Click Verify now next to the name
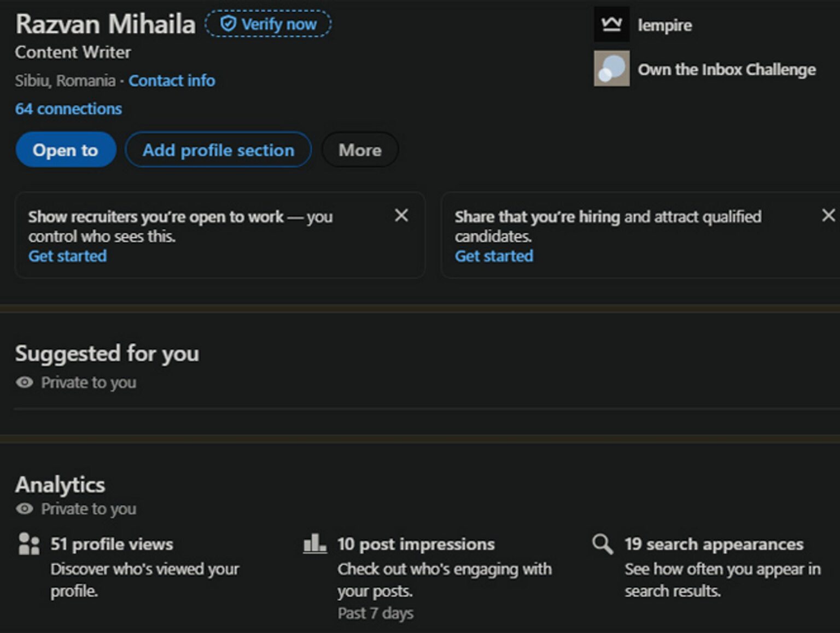The width and height of the screenshot is (840, 633). pos(267,24)
